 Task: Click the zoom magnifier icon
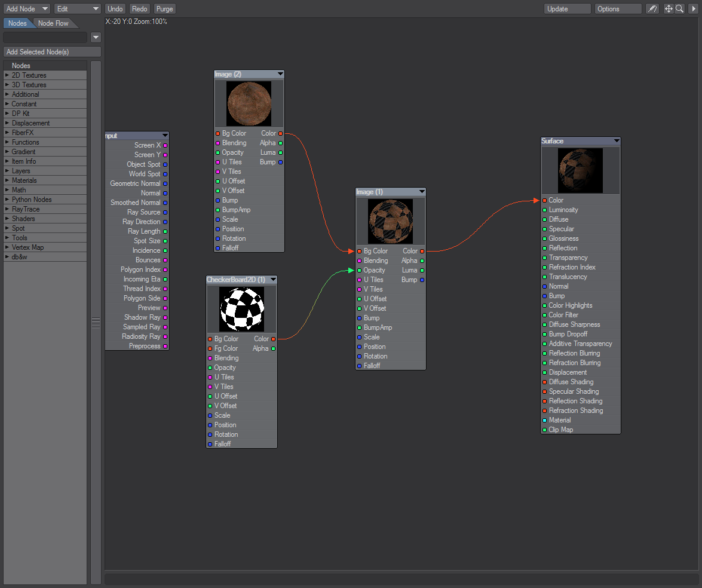coord(679,9)
